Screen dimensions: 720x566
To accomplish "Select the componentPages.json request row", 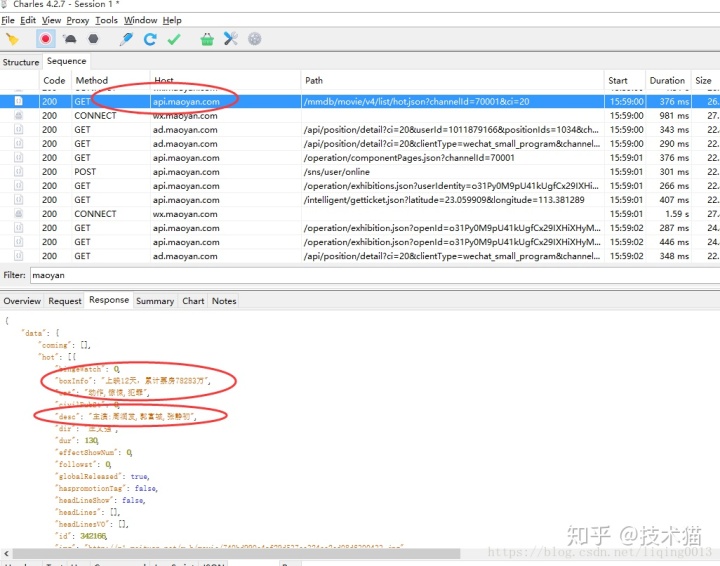I will (x=360, y=158).
